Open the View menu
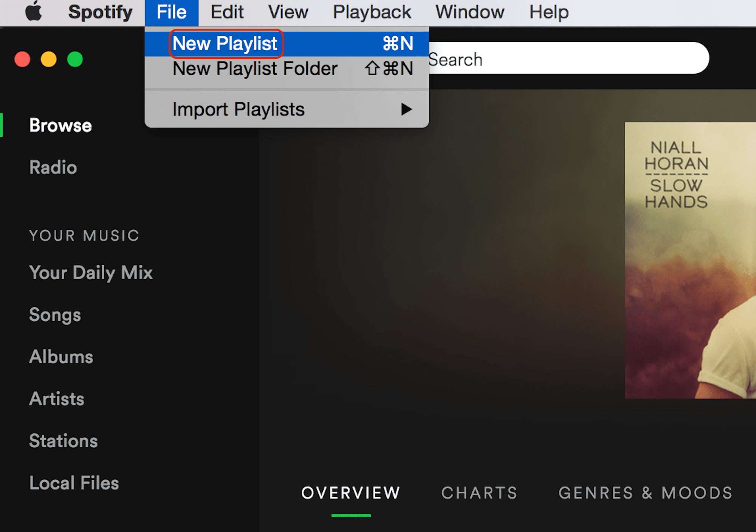The height and width of the screenshot is (532, 756). coord(288,12)
